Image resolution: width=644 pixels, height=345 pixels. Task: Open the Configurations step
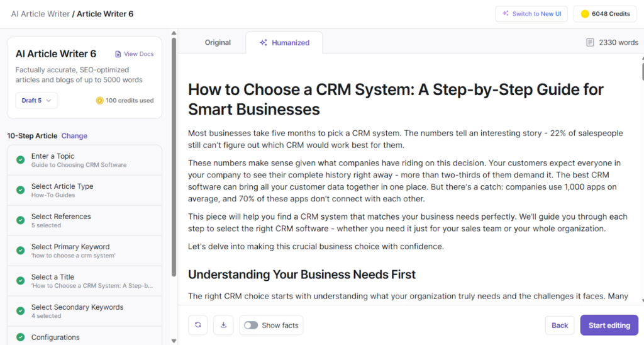click(85, 336)
